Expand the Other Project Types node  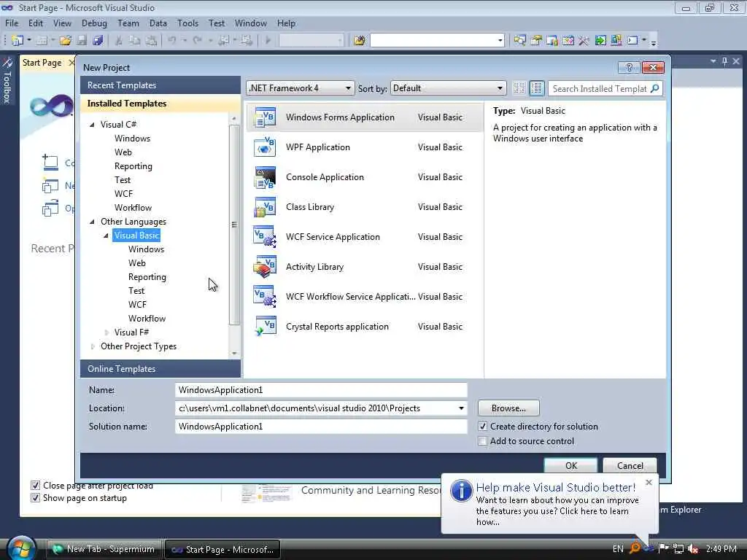tap(93, 346)
